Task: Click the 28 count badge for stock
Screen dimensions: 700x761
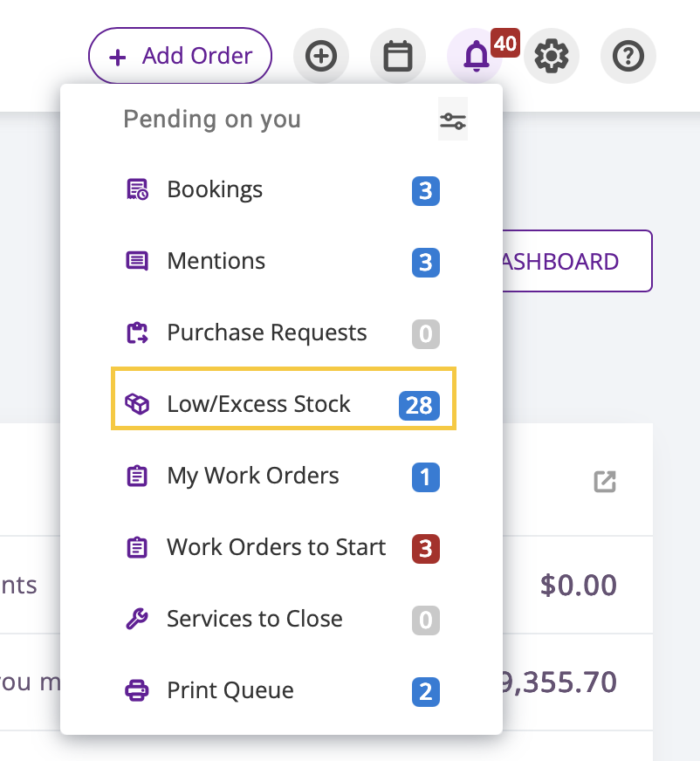Action: pyautogui.click(x=420, y=405)
